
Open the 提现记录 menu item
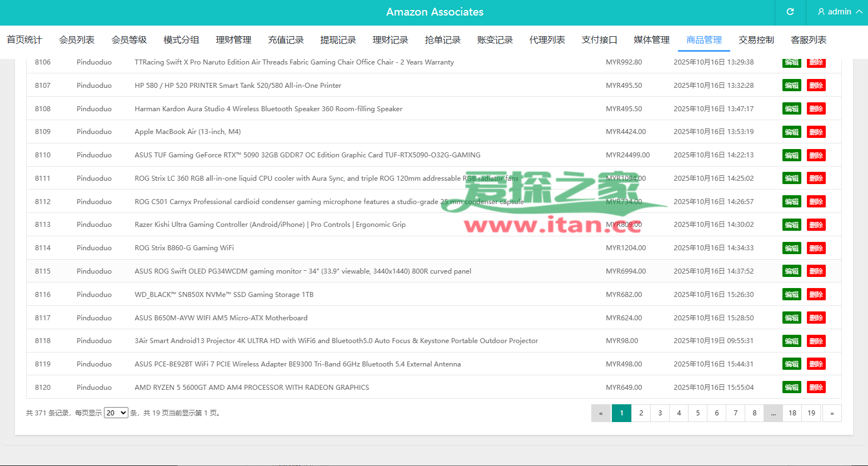338,40
